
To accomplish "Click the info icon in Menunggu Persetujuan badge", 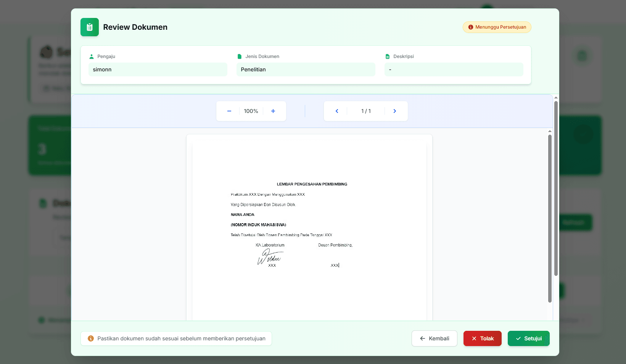I will 470,27.
